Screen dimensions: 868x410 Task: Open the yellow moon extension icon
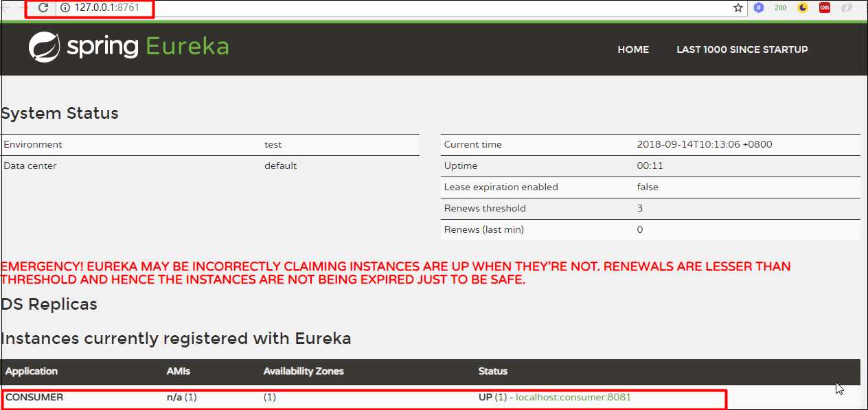tap(803, 8)
